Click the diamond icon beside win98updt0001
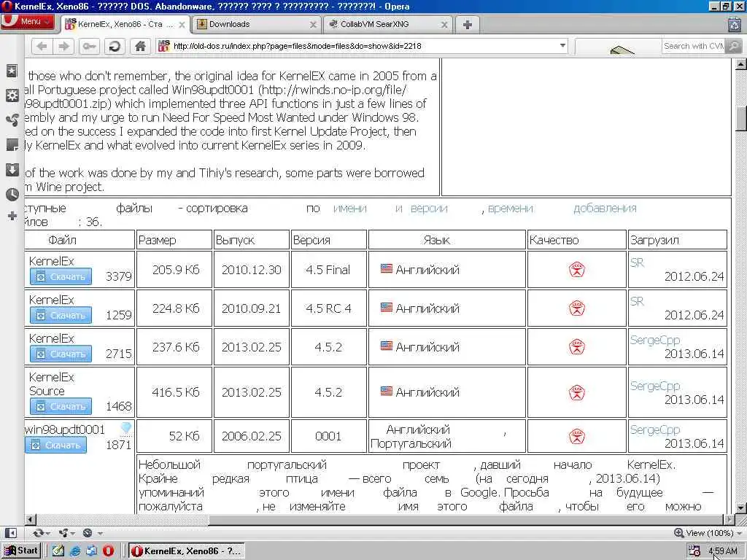The image size is (747, 560). click(126, 427)
